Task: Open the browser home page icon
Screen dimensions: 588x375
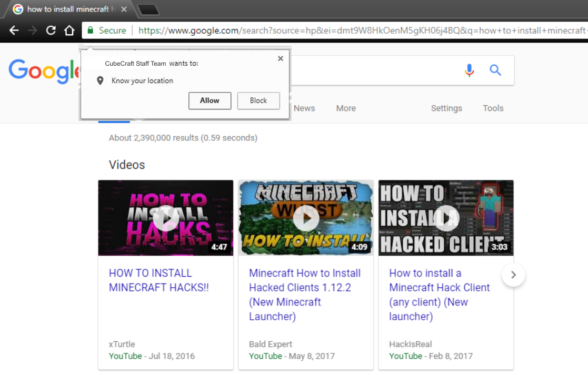Action: coord(69,31)
